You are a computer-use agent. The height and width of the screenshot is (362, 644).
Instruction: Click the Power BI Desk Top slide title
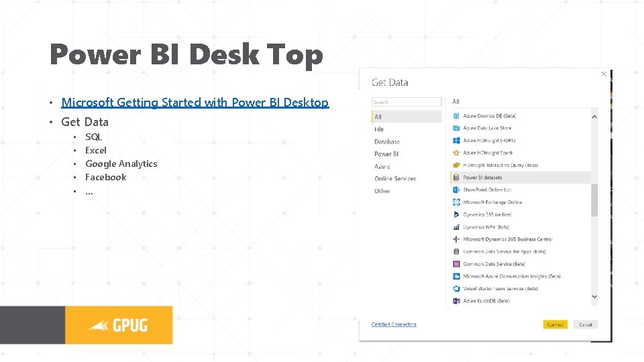[x=186, y=55]
